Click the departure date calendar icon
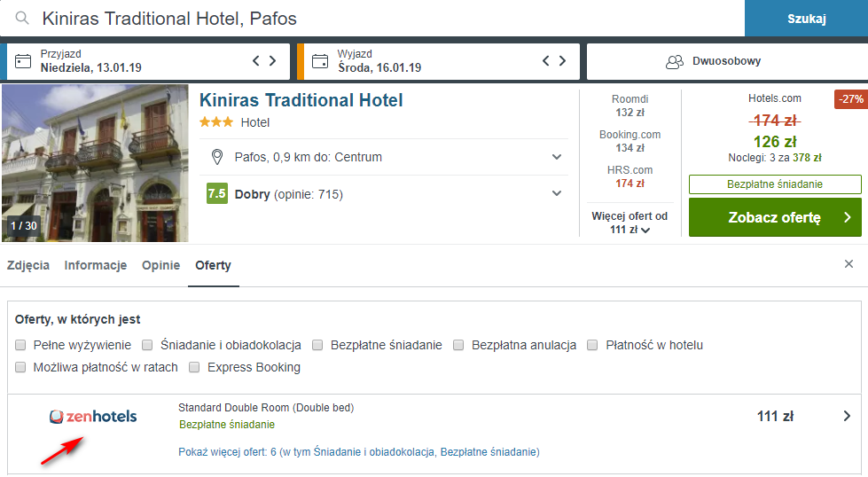The height and width of the screenshot is (477, 868). pos(320,61)
